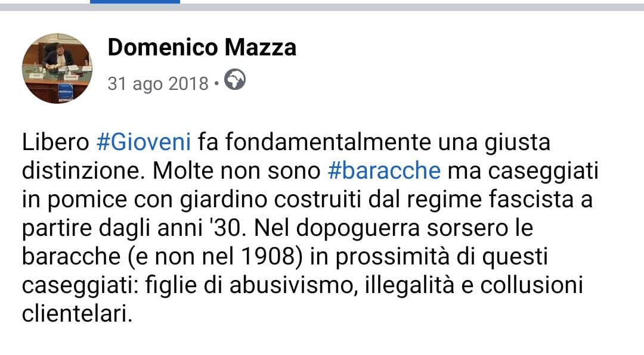Click the post date 31 ago 2018
The height and width of the screenshot is (355, 644).
[158, 84]
